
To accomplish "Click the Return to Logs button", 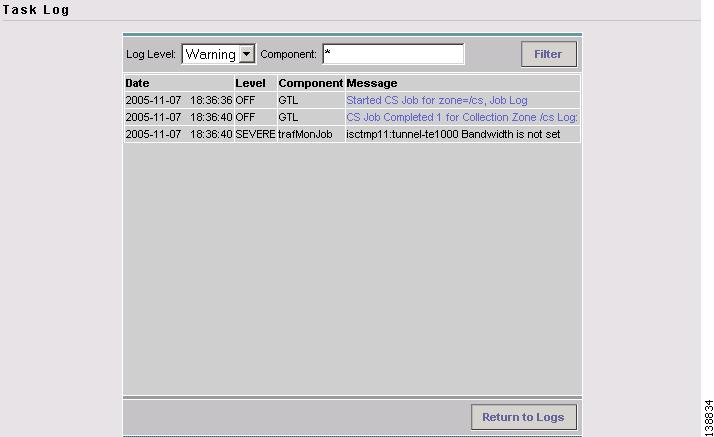I will pos(524,417).
